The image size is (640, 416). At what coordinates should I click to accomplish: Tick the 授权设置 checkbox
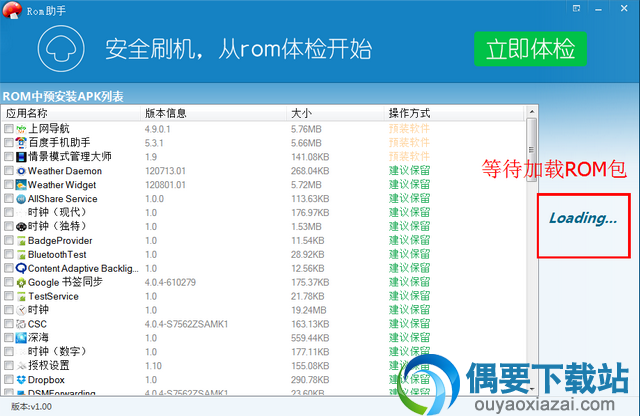pos(9,365)
